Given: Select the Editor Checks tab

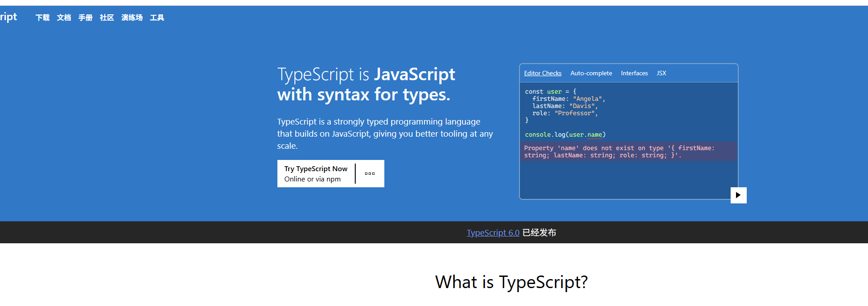Looking at the screenshot, I should (x=543, y=73).
